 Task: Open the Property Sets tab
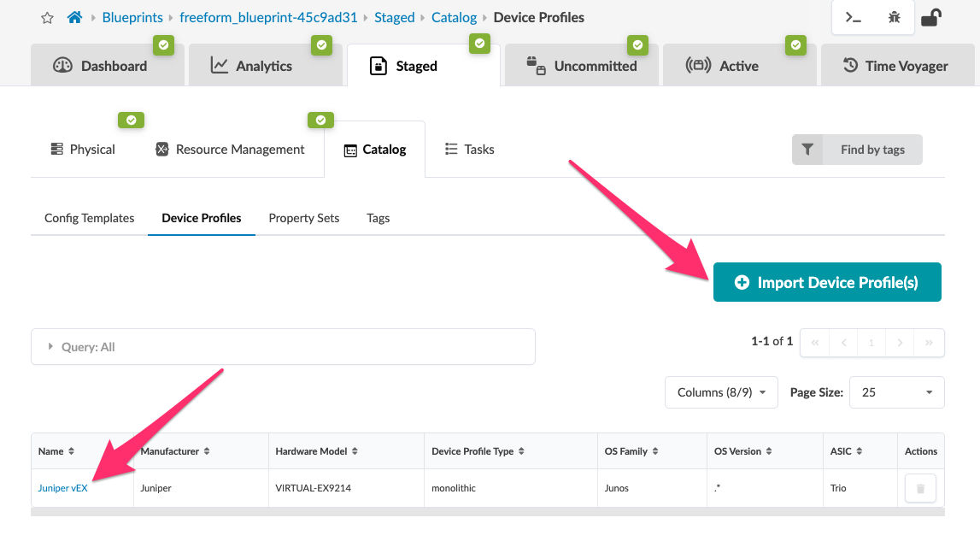click(304, 218)
